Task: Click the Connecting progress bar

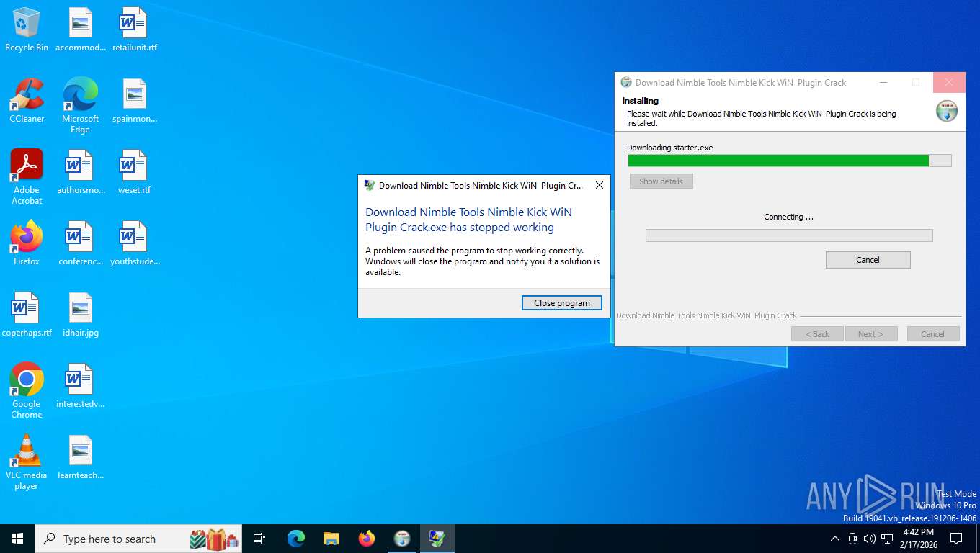Action: pyautogui.click(x=789, y=235)
